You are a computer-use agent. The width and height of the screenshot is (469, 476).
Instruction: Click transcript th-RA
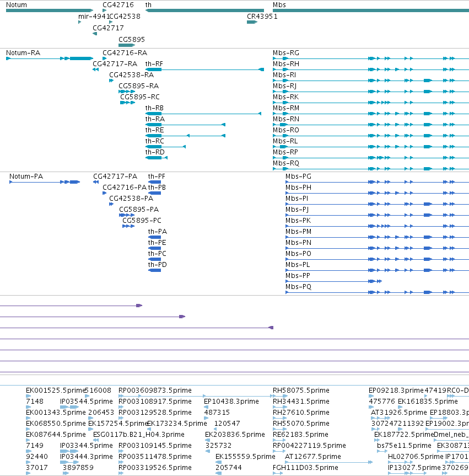coord(185,125)
